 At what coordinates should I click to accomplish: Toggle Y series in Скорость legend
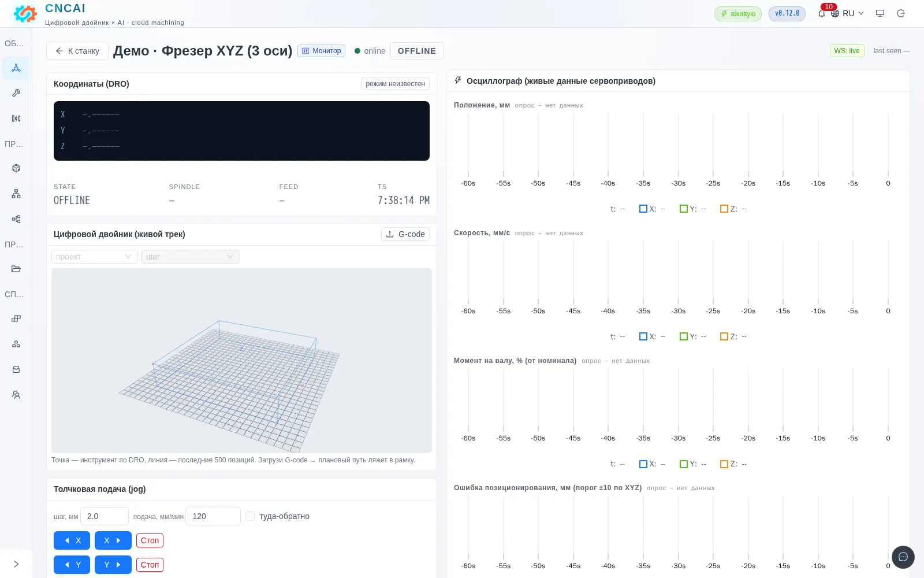click(693, 336)
